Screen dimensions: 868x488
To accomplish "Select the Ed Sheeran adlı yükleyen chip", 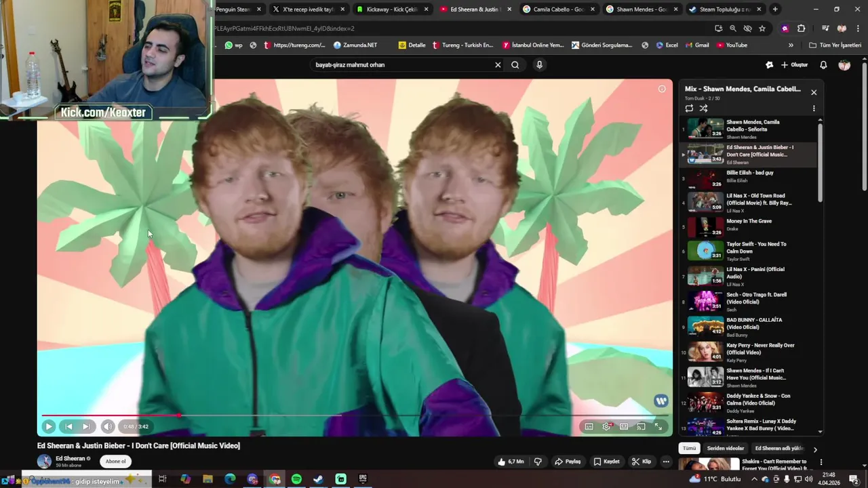I will [779, 448].
